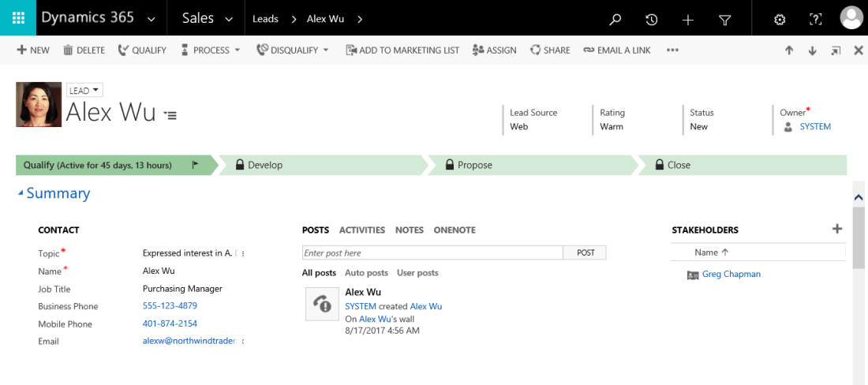
Task: Open the app launcher waffle icon
Action: tap(17, 18)
